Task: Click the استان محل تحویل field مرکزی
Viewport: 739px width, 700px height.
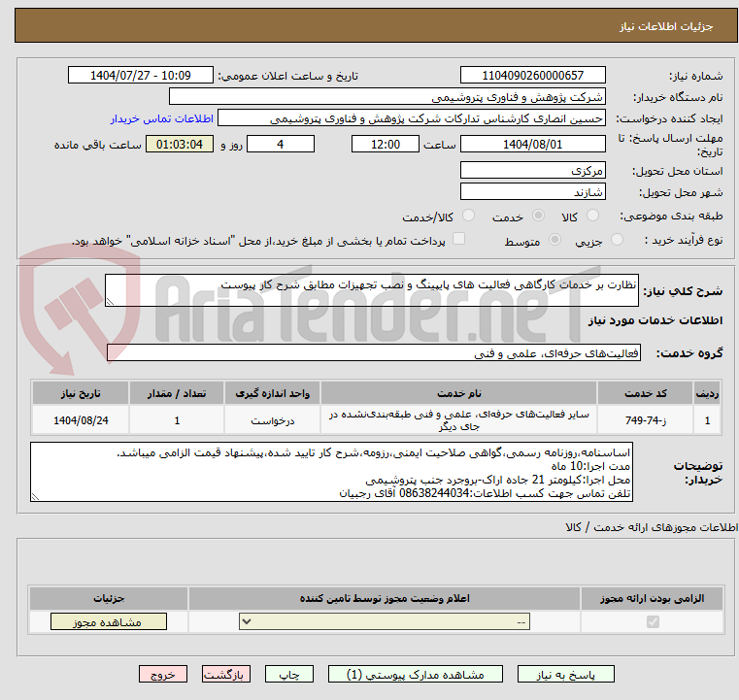Action: point(532,170)
